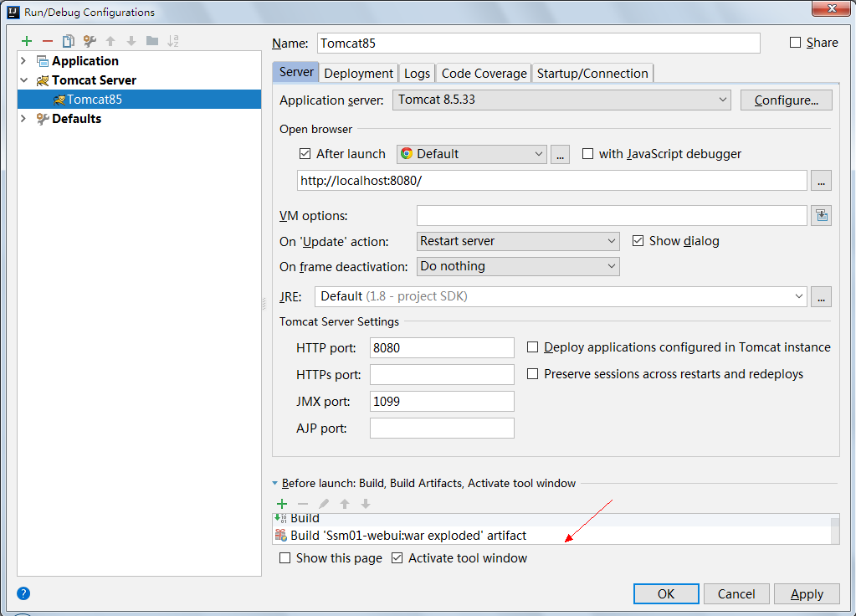The width and height of the screenshot is (856, 616).
Task: Toggle the Show dialog checkbox
Action: pyautogui.click(x=638, y=241)
